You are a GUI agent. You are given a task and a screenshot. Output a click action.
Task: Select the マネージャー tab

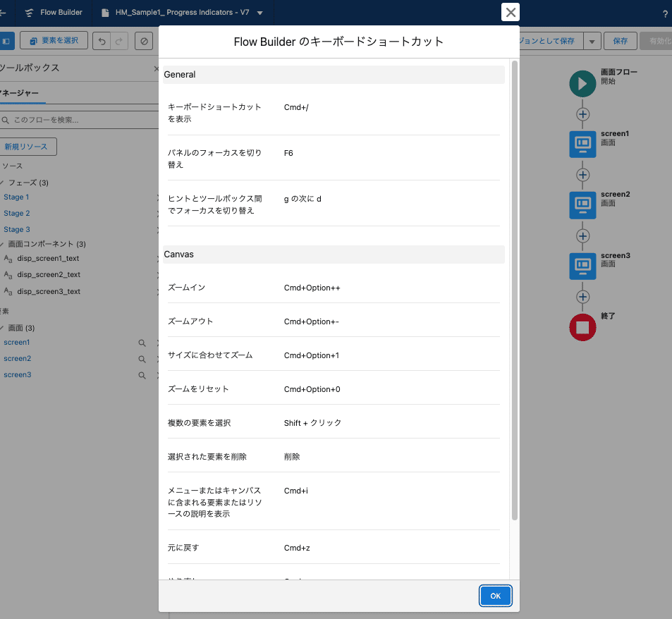(x=20, y=93)
